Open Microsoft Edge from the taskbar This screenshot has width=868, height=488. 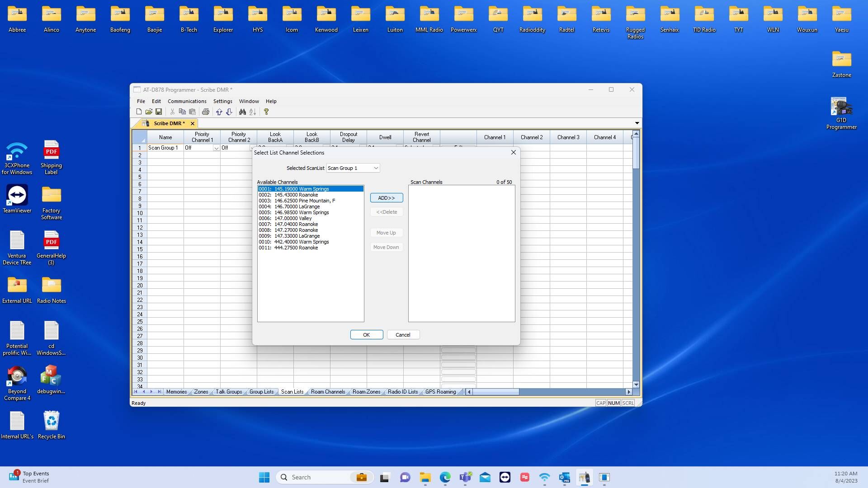tap(445, 477)
